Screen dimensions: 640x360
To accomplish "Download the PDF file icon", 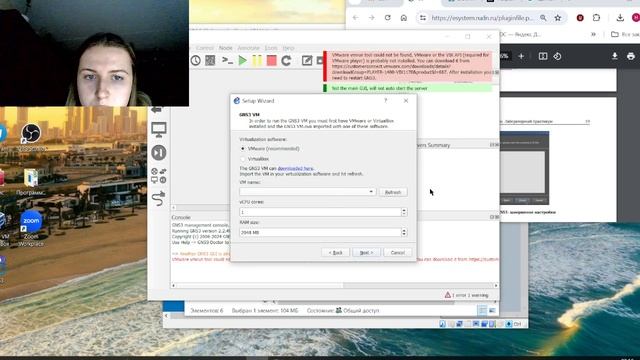I will tap(615, 56).
